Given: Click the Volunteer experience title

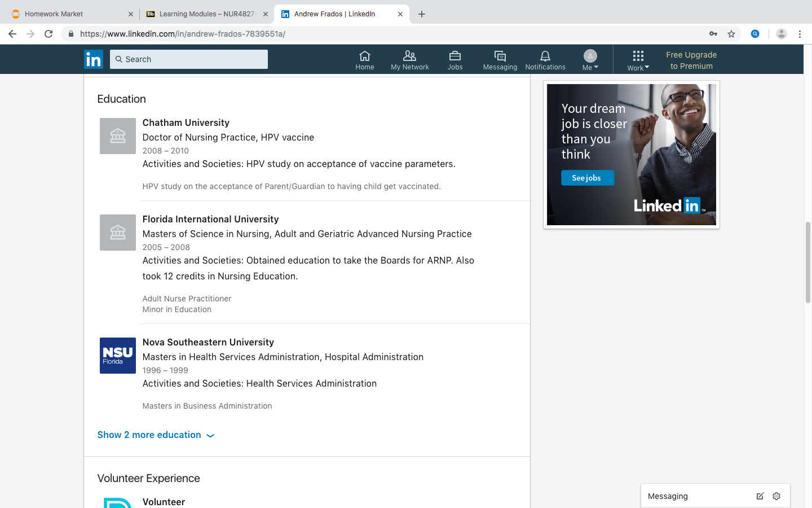Looking at the screenshot, I should coord(164,502).
